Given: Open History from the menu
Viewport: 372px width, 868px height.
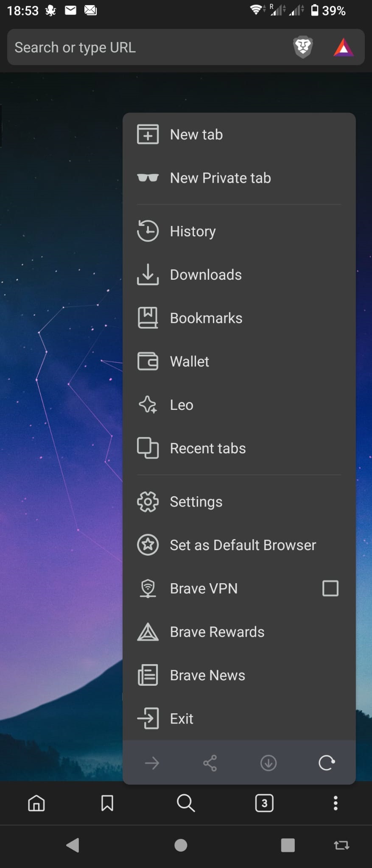Looking at the screenshot, I should [239, 231].
